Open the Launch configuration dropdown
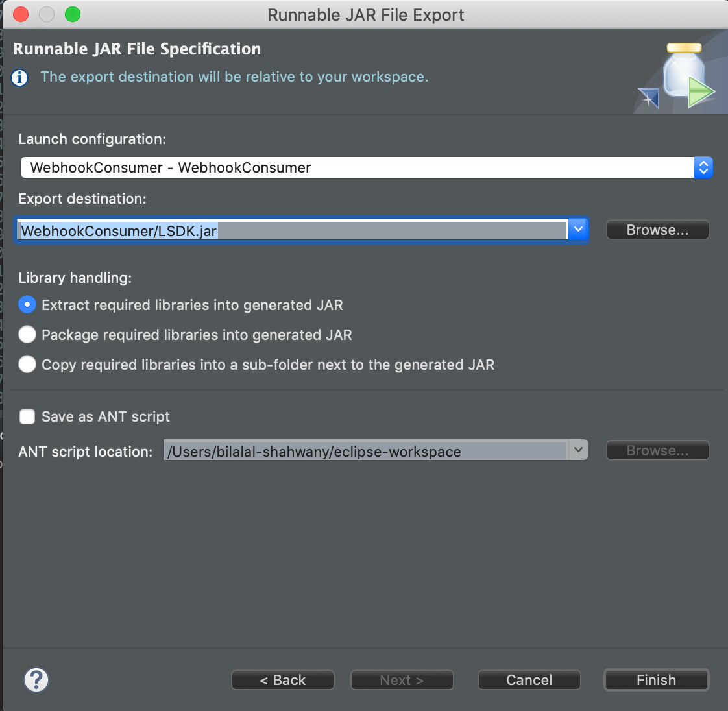Image resolution: width=728 pixels, height=711 pixels. [703, 167]
